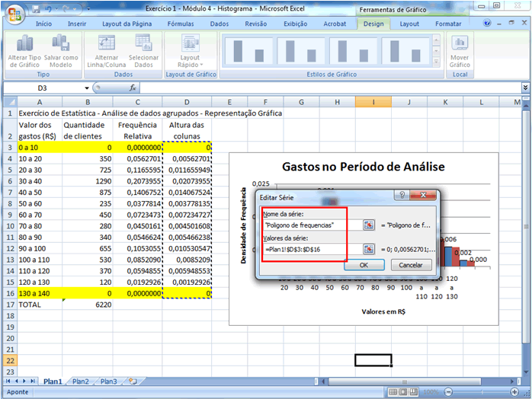Open help in Editar Série dialog
Screen dimensions: 532x399
401,195
